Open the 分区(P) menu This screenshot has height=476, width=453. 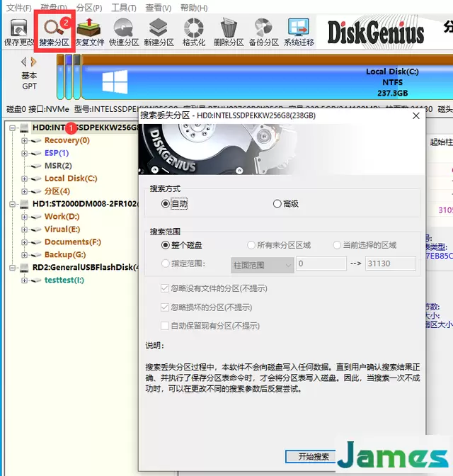point(89,8)
